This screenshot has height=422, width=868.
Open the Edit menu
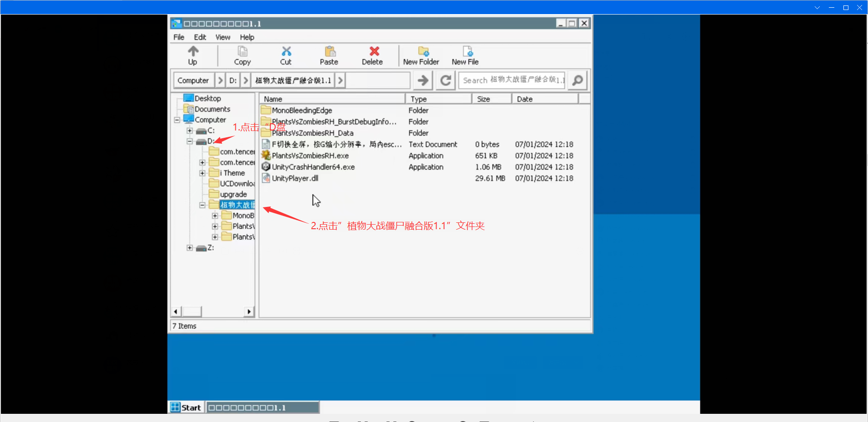[200, 37]
